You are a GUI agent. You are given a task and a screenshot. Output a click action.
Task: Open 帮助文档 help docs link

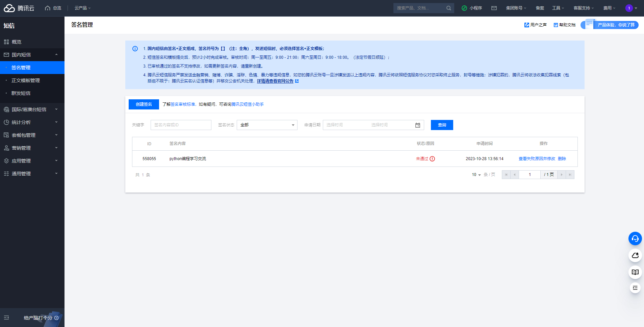pyautogui.click(x=564, y=25)
